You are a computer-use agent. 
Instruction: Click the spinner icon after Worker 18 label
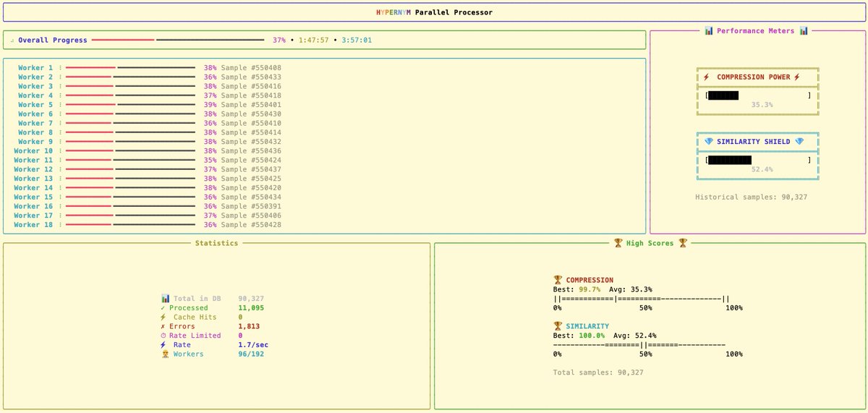coord(61,225)
